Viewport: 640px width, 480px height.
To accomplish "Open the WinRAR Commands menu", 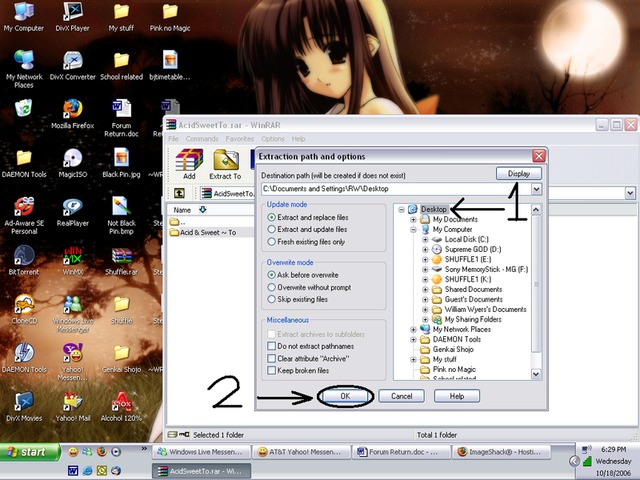I will point(202,139).
